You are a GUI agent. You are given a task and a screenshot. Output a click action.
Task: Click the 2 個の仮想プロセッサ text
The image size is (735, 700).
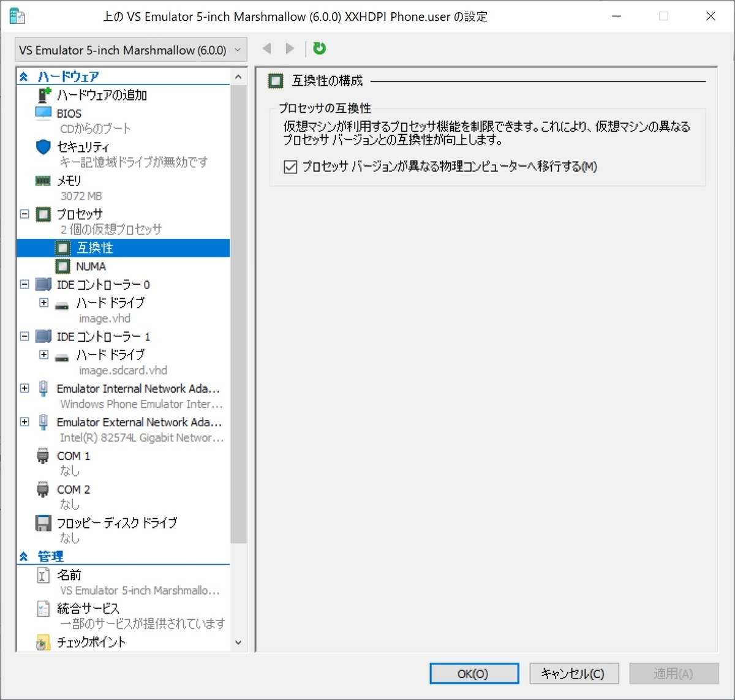111,229
